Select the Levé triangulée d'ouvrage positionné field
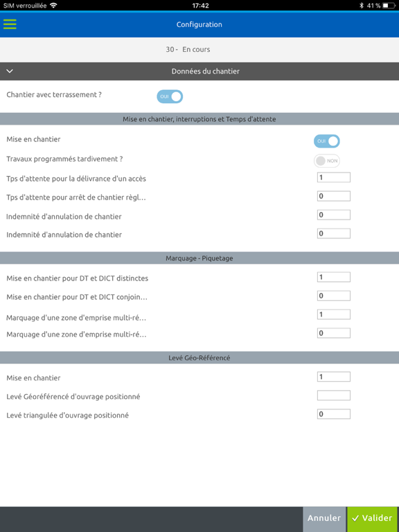399x532 pixels. 333,414
